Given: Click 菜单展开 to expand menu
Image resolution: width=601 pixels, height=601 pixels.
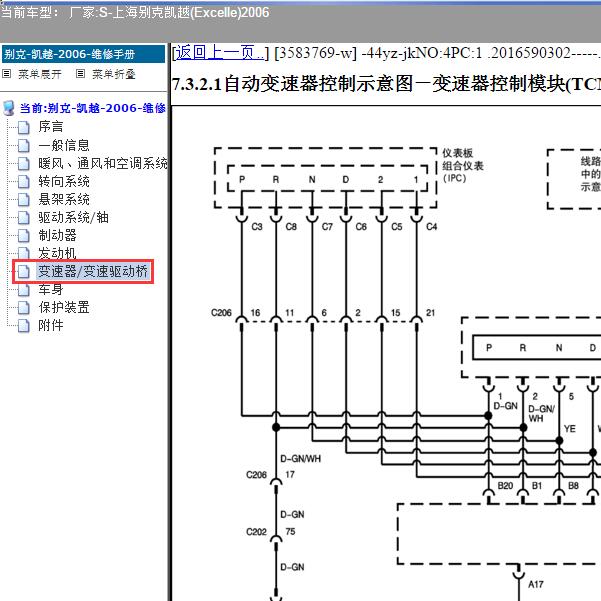Looking at the screenshot, I should tap(40, 74).
